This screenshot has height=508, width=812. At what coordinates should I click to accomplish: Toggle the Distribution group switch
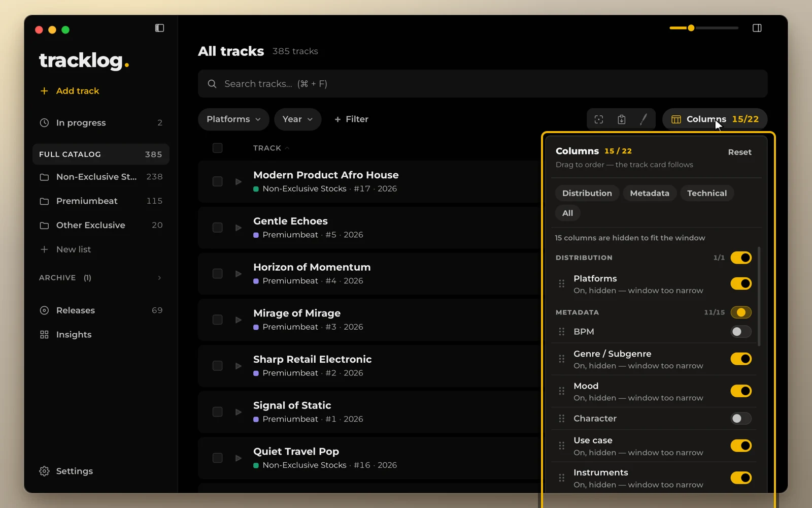(741, 258)
